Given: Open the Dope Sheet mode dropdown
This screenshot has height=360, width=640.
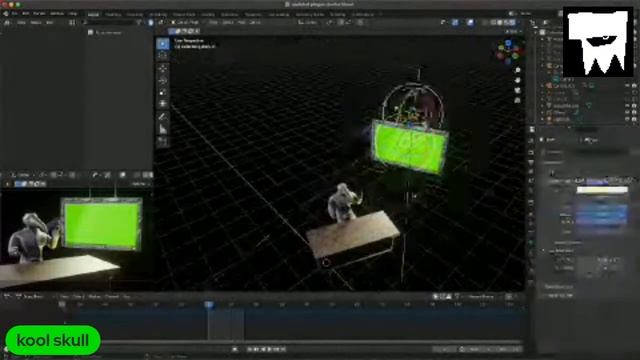Looking at the screenshot, I should pyautogui.click(x=32, y=296).
